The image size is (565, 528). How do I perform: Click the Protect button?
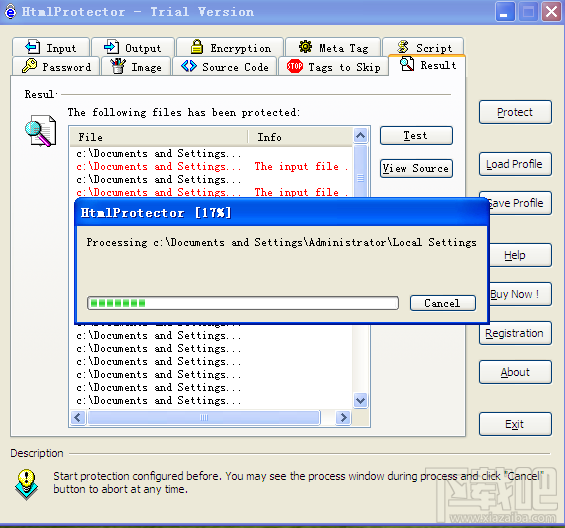tap(515, 112)
